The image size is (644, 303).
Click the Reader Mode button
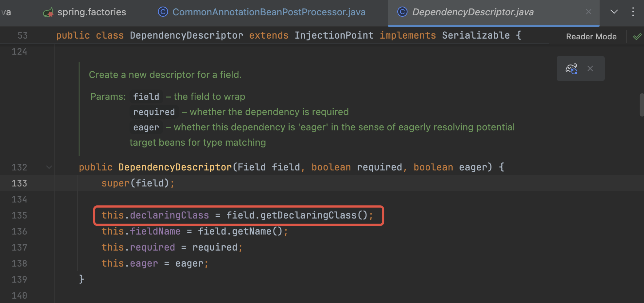point(591,36)
